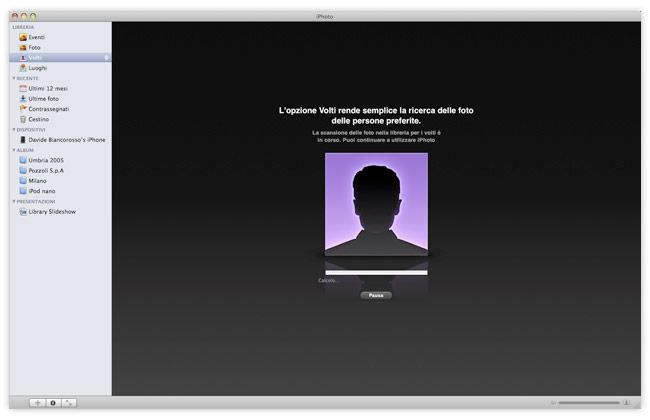This screenshot has height=420, width=650.
Task: Click the album icon beside Umbria 2005
Action: click(x=23, y=160)
